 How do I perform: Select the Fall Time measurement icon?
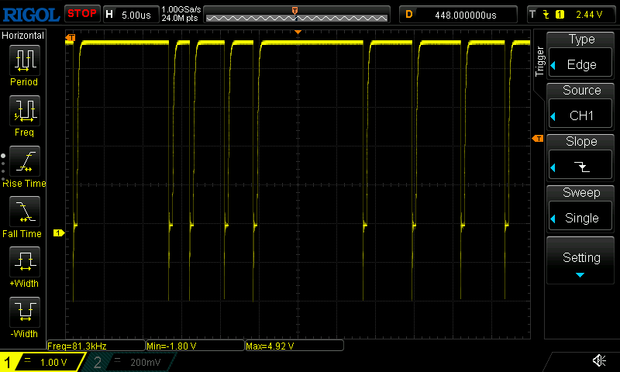(x=25, y=211)
